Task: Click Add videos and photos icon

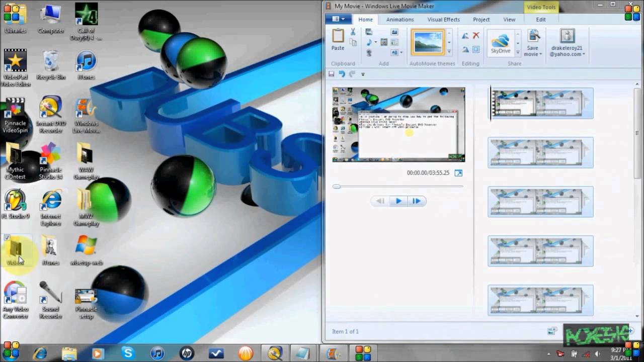Action: 369,32
